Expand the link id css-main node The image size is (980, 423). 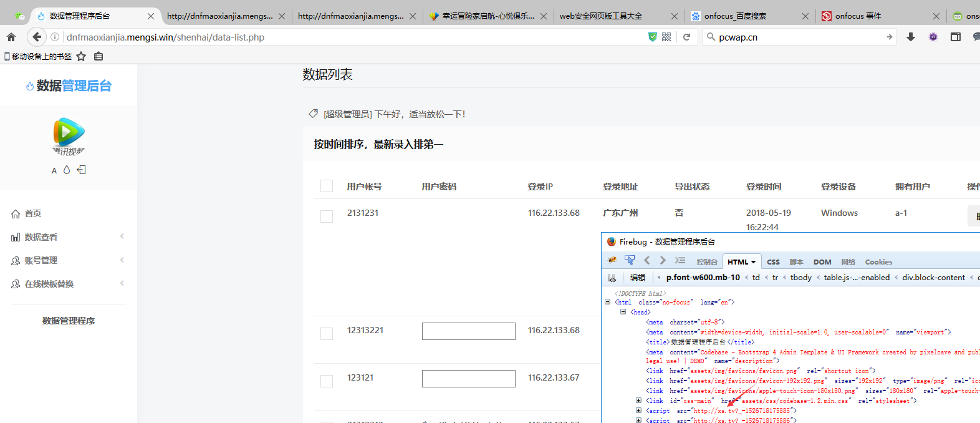(638, 401)
